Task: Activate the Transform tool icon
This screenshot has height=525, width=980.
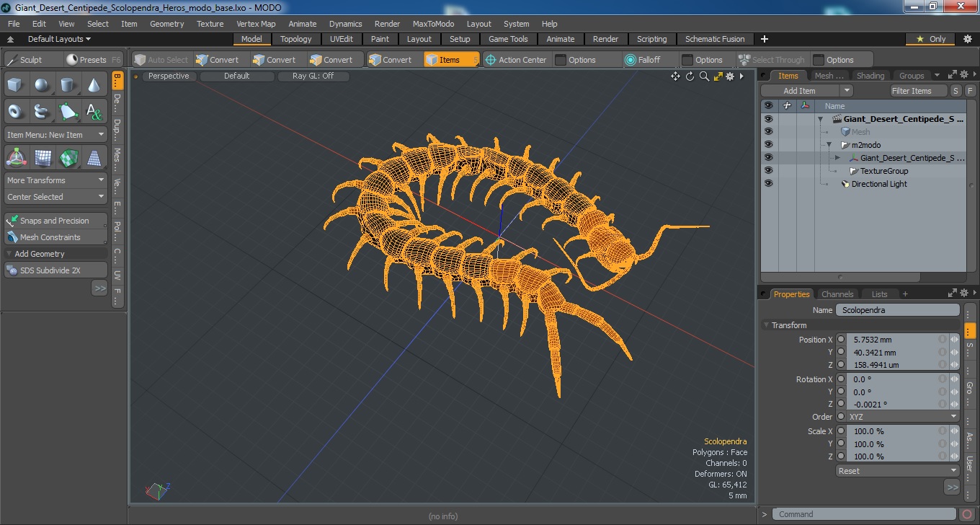Action: click(x=16, y=157)
